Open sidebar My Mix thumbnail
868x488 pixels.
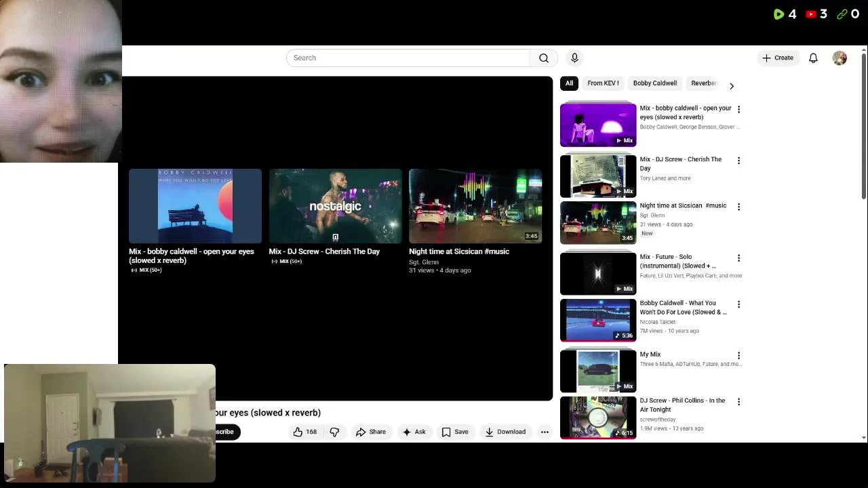598,371
